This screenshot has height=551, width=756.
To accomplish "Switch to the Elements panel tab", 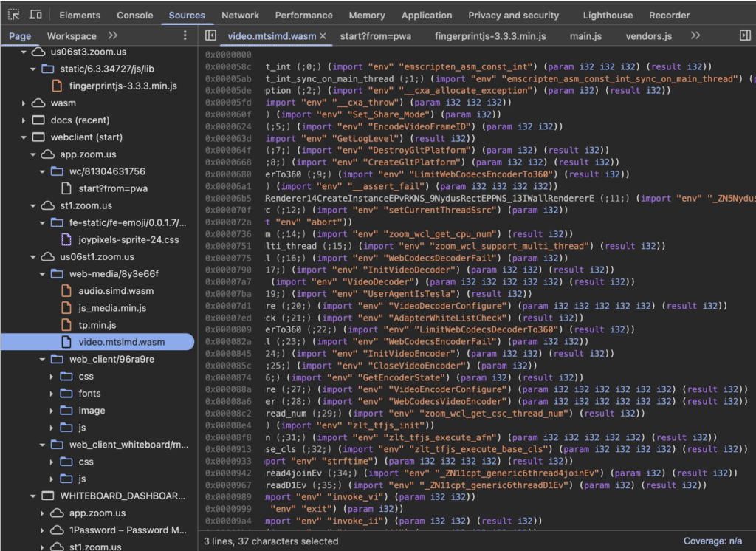I will pyautogui.click(x=80, y=15).
